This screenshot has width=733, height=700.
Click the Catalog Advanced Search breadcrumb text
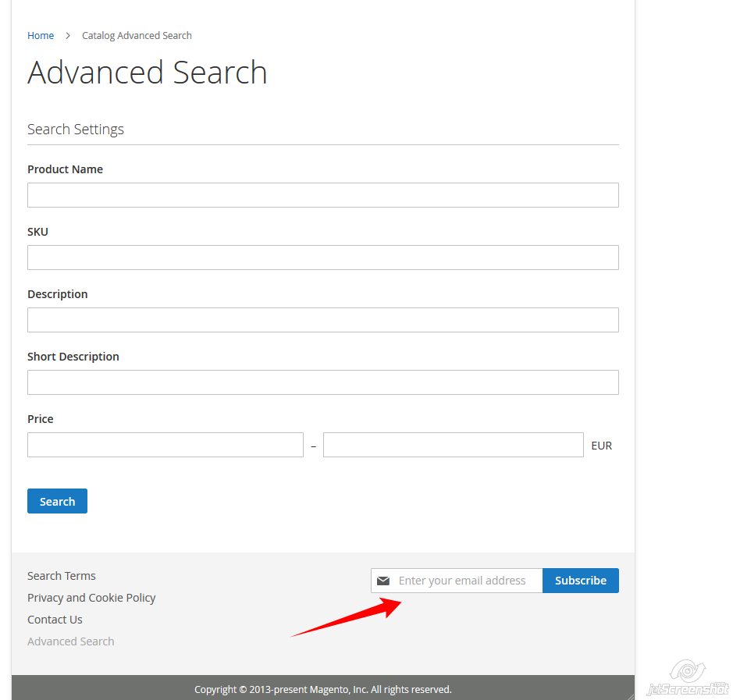pos(137,36)
